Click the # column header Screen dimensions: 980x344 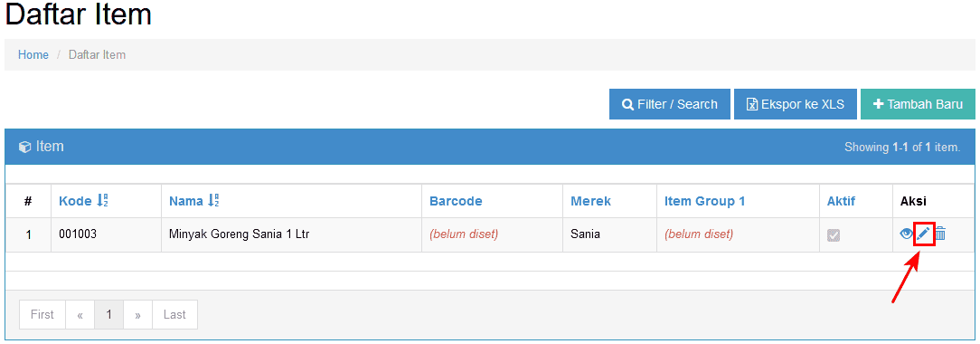(x=28, y=201)
